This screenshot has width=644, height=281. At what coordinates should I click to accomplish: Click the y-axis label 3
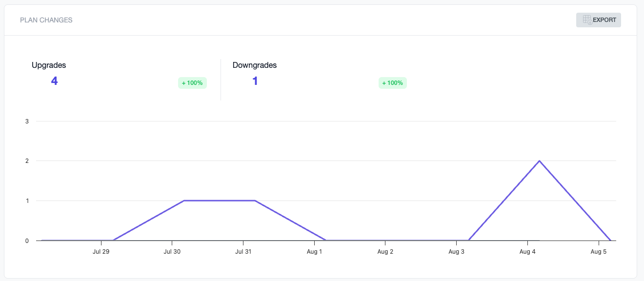coord(27,121)
